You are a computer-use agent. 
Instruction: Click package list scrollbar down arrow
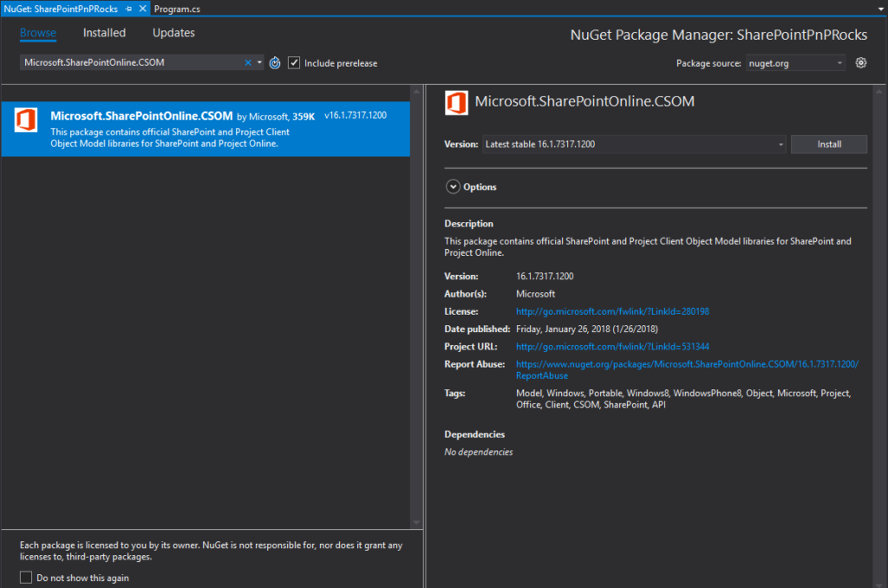coord(417,522)
